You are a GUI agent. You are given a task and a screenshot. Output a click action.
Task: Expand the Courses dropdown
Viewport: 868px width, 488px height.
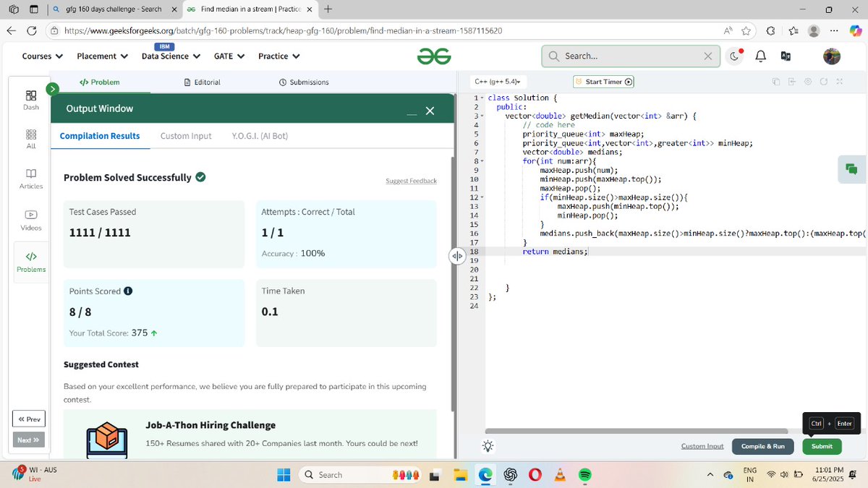point(43,56)
